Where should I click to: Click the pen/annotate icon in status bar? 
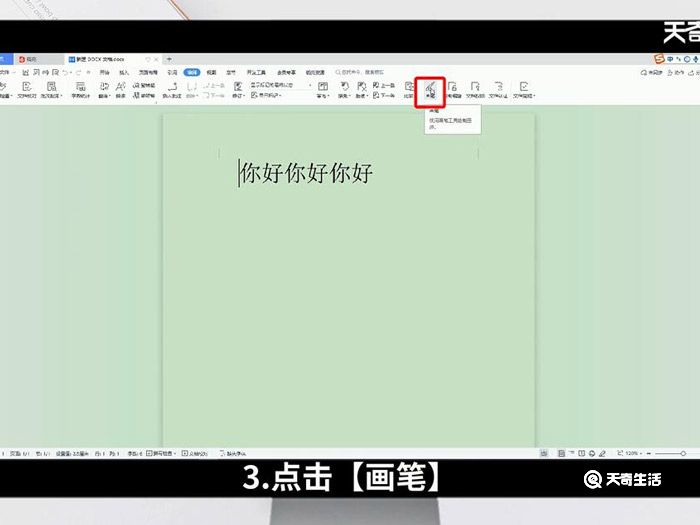(602, 454)
